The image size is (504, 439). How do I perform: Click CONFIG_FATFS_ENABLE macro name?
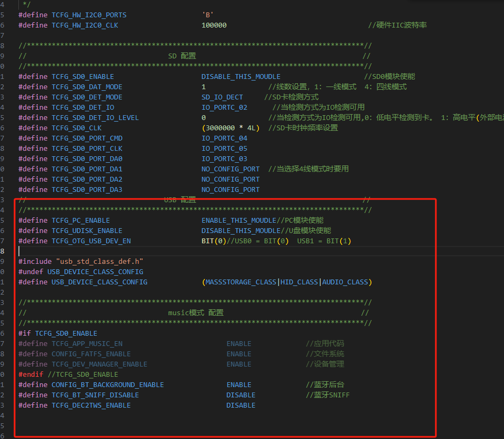tap(91, 355)
